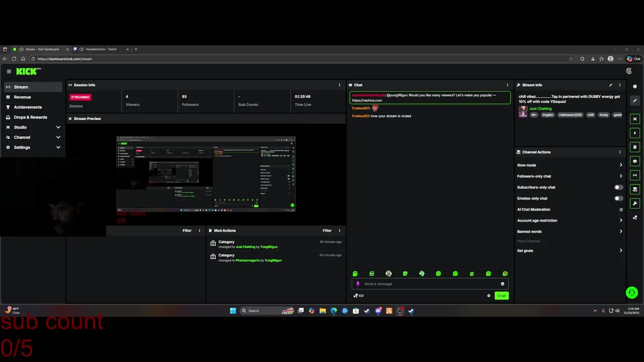Click the chat bubble icon in right sidebar

(635, 161)
